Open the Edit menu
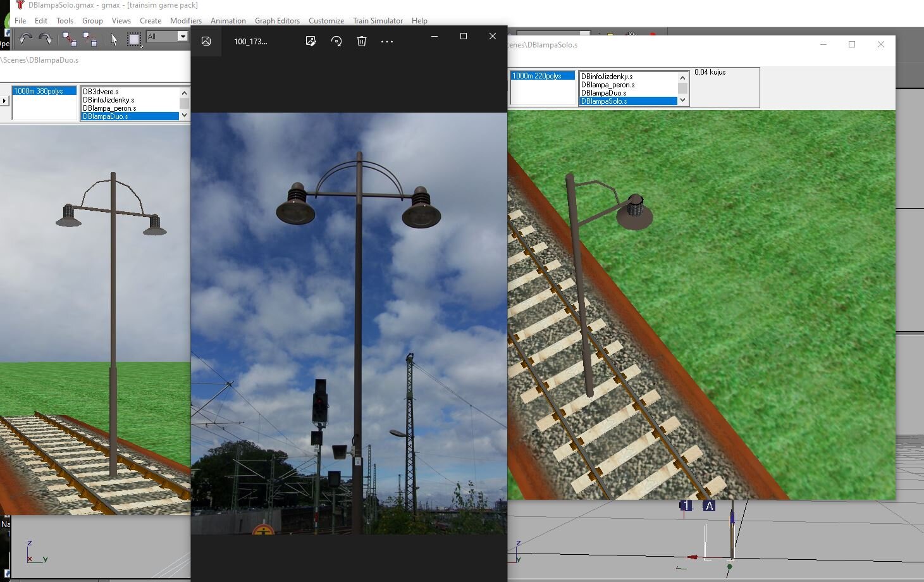 [41, 21]
